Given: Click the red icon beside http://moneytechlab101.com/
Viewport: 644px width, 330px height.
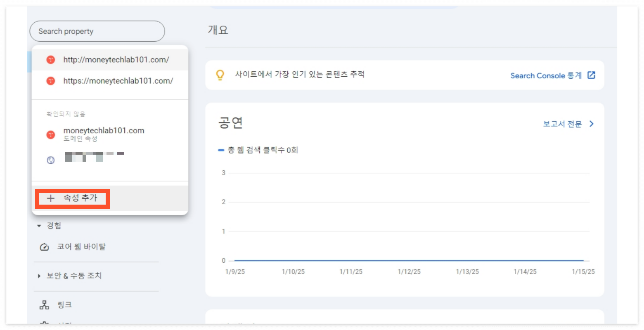Looking at the screenshot, I should point(51,60).
